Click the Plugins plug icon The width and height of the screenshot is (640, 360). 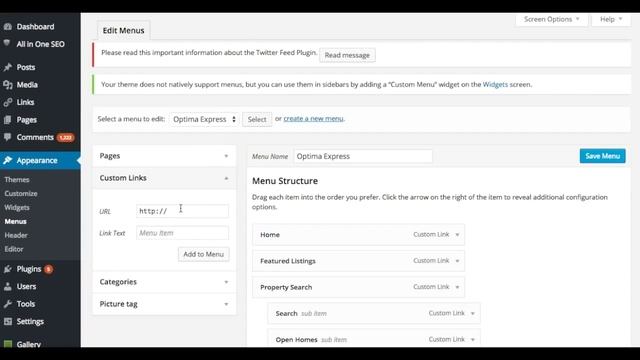pos(8,269)
